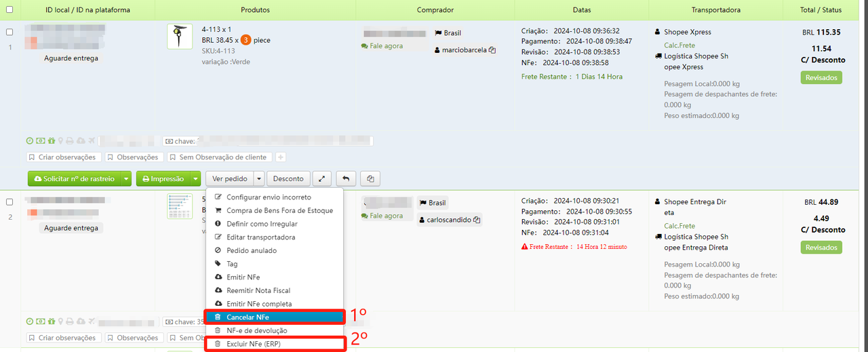Click Calc.Frete link under Shopee Xpress

679,45
